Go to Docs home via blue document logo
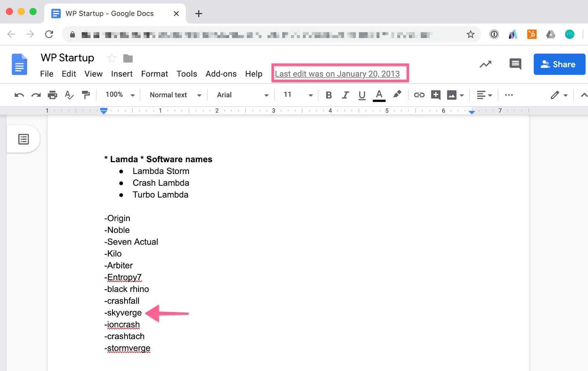The image size is (588, 371). 19,64
